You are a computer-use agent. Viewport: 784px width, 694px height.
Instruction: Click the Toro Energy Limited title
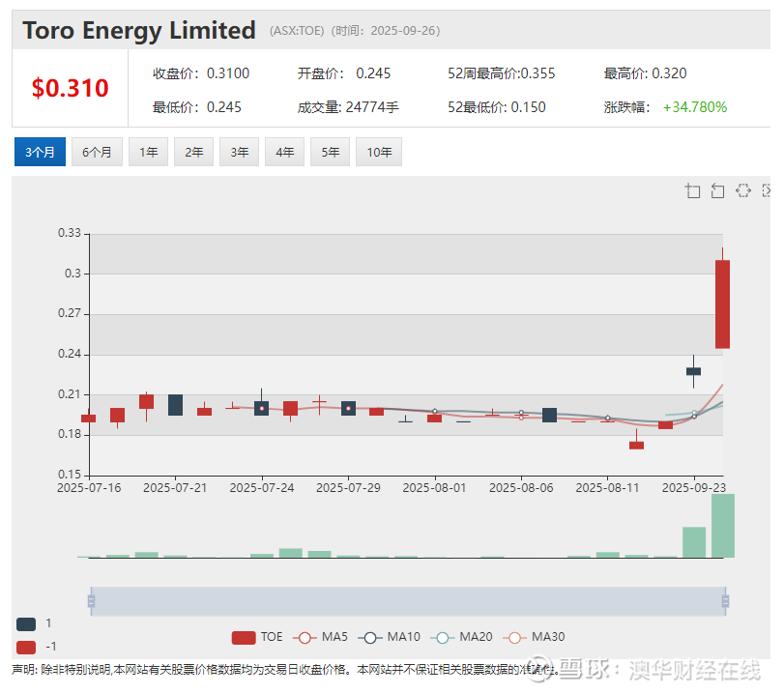(x=139, y=31)
